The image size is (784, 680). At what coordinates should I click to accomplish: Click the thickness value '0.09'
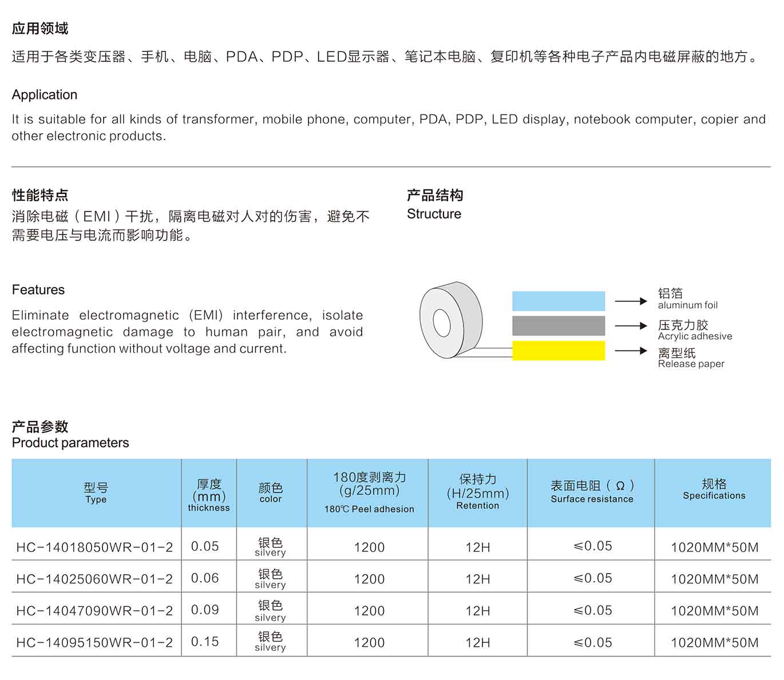pyautogui.click(x=205, y=610)
